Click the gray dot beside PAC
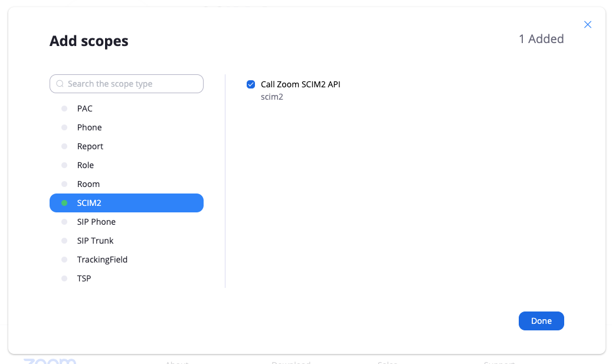The height and width of the screenshot is (364, 612). pos(64,109)
